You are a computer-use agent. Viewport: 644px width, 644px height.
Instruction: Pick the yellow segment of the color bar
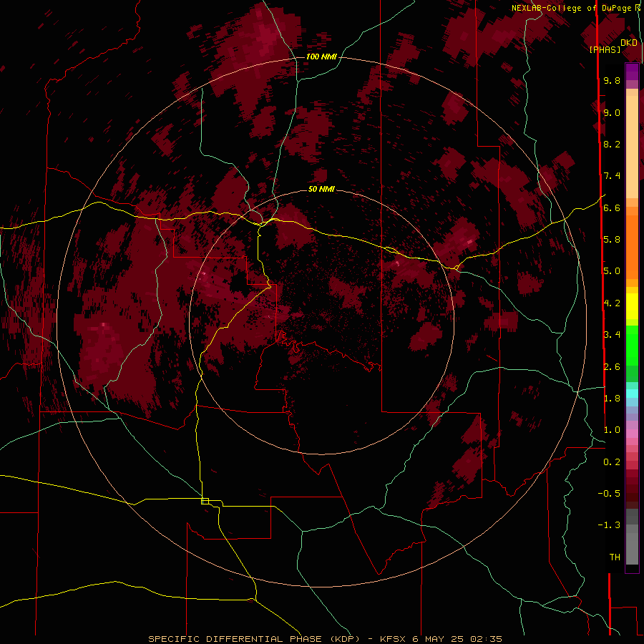pyautogui.click(x=632, y=306)
